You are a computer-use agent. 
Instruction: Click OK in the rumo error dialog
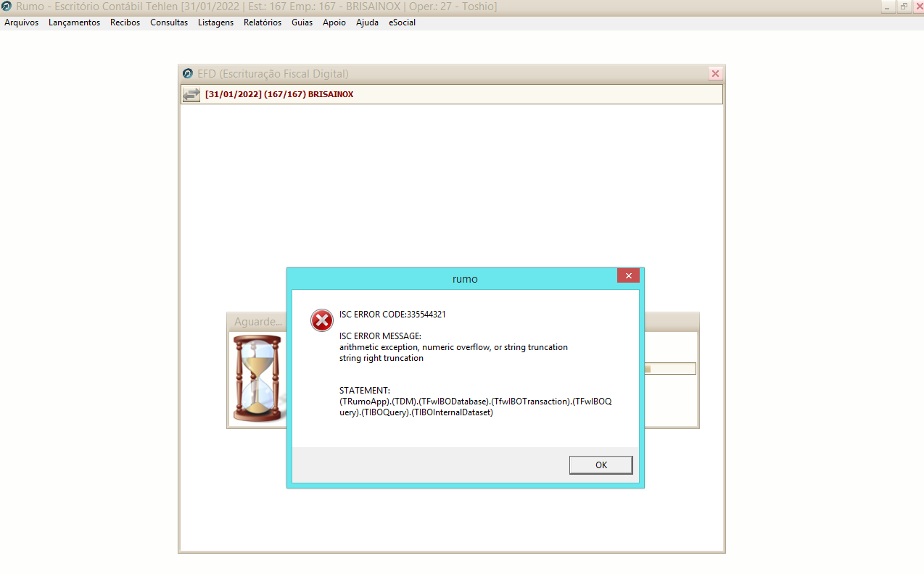[601, 465]
